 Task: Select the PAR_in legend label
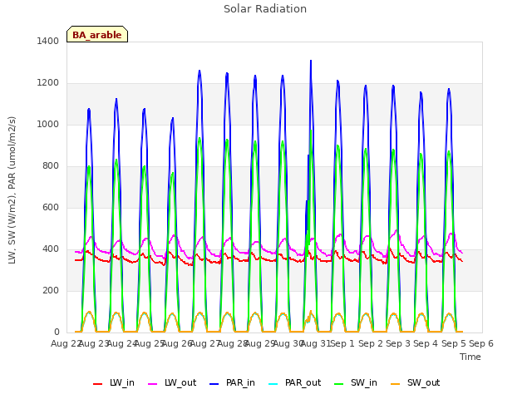[x=240, y=382]
